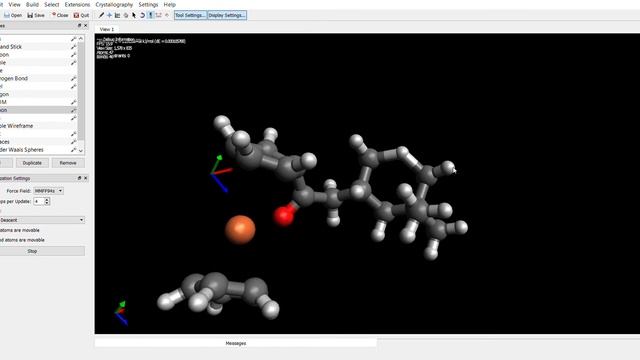Open settings wrench for Cartoon display

73,55
